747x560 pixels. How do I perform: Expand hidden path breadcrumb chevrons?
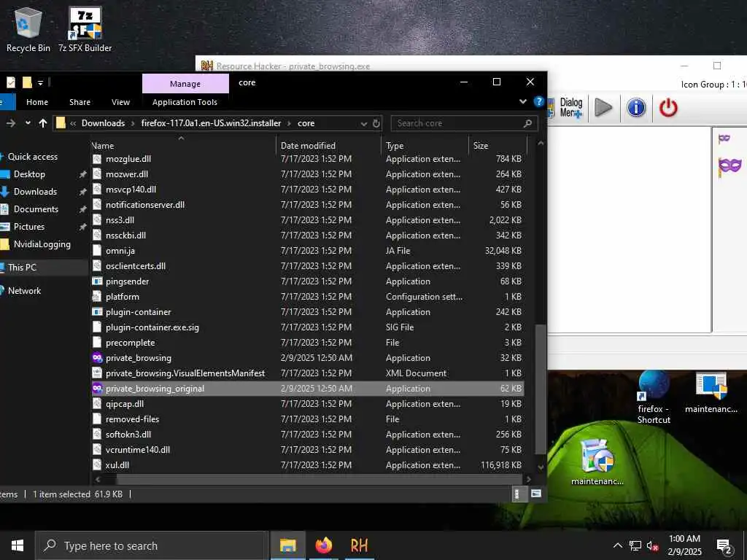[x=73, y=123]
